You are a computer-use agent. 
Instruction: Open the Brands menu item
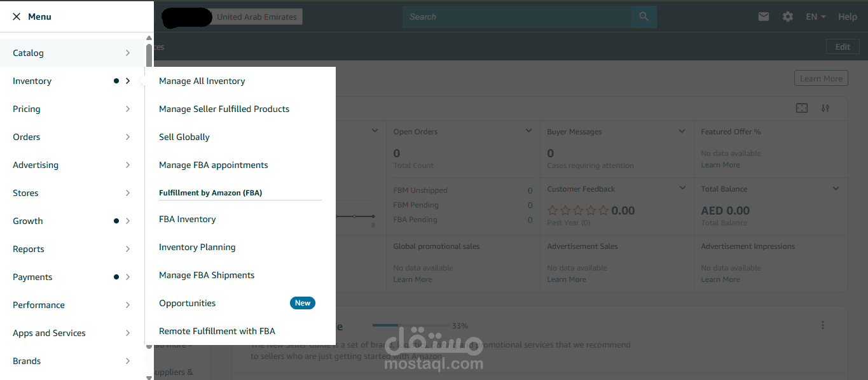72,361
